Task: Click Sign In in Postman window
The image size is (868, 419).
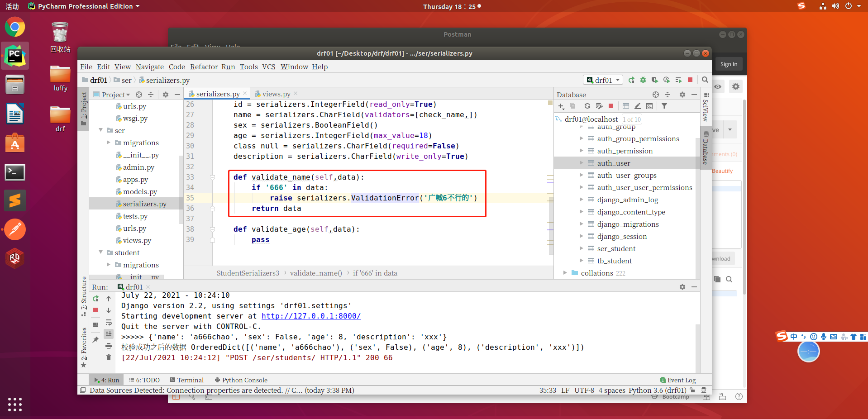Action: [x=729, y=64]
